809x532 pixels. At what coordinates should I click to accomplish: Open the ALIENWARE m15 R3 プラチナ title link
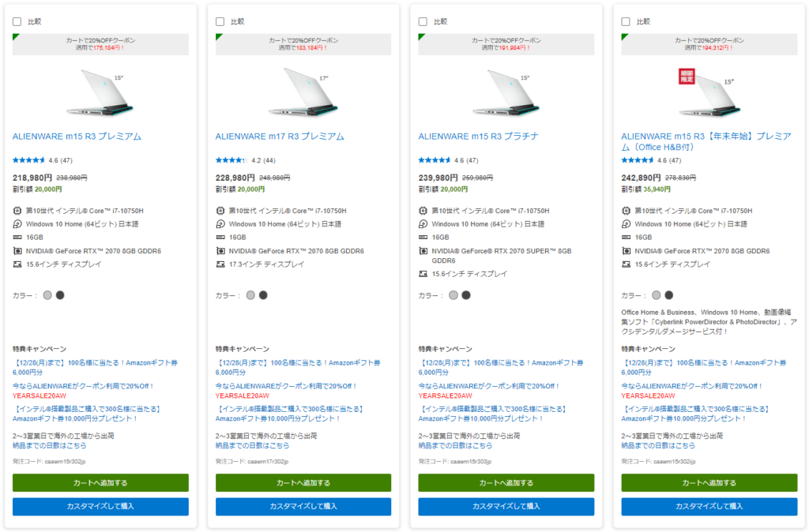coord(478,137)
